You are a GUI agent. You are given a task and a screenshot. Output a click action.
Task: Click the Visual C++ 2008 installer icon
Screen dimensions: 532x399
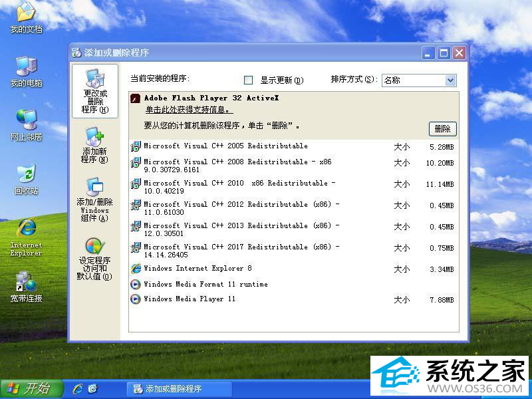point(136,162)
